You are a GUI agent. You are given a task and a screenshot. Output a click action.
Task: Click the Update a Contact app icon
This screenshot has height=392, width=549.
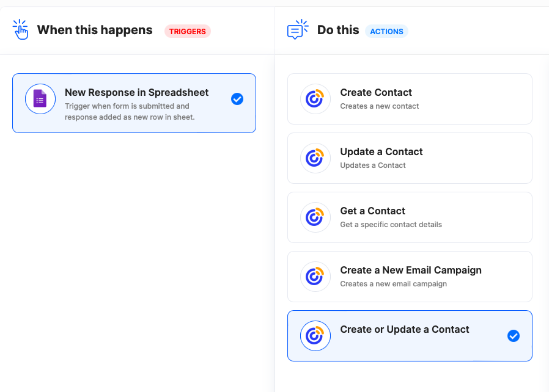pos(315,158)
